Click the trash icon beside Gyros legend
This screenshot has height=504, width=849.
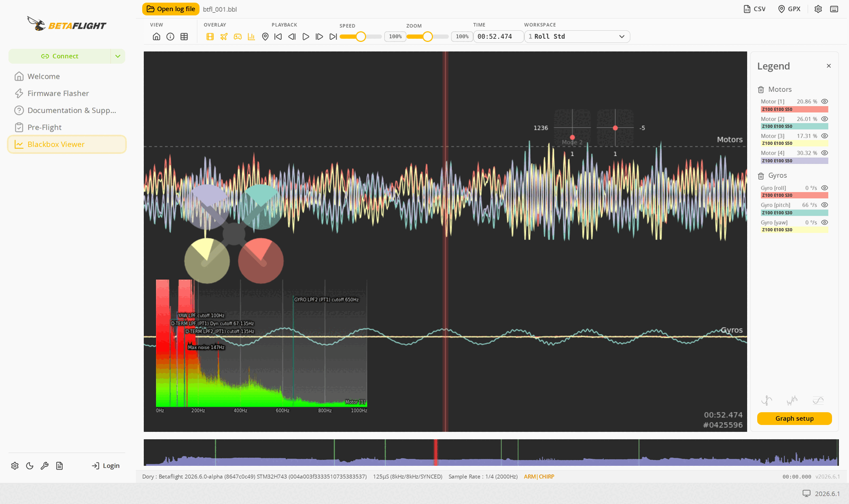click(761, 176)
